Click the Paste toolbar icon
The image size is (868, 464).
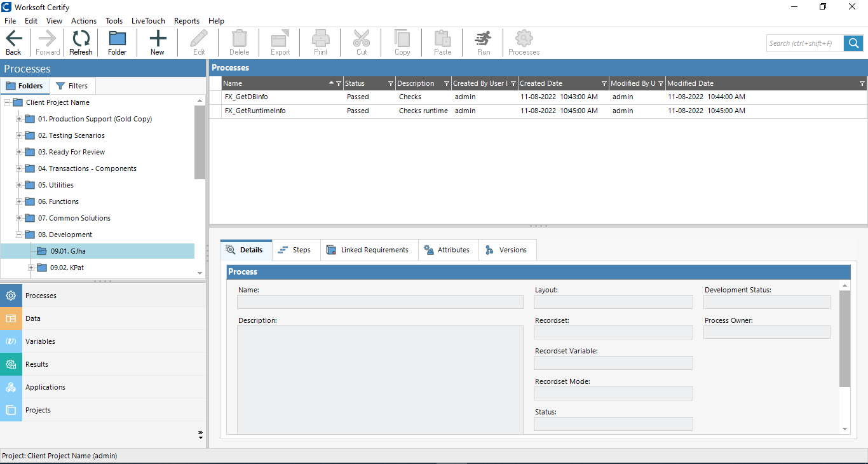443,43
